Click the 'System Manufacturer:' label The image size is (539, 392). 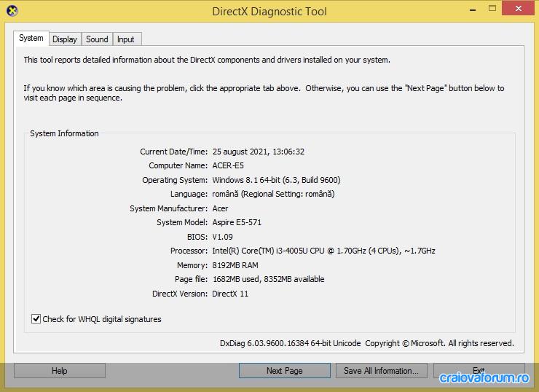click(168, 208)
